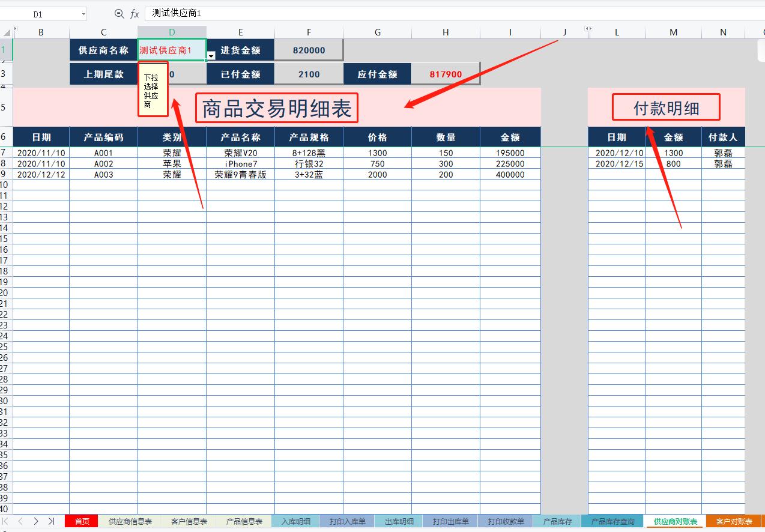This screenshot has height=532, width=765.
Task: Open the 打印入库单 sheet tab
Action: click(347, 521)
